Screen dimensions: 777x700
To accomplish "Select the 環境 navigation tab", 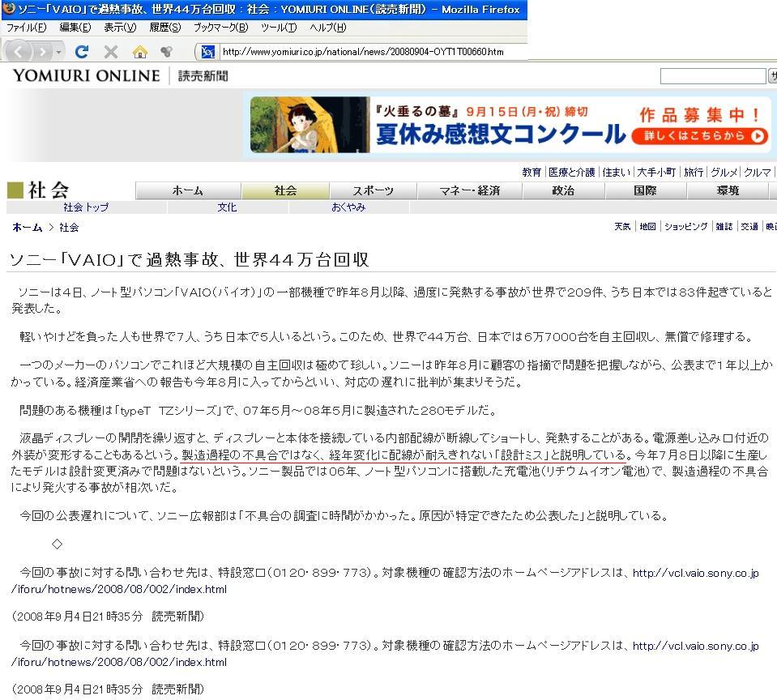I will [x=728, y=190].
